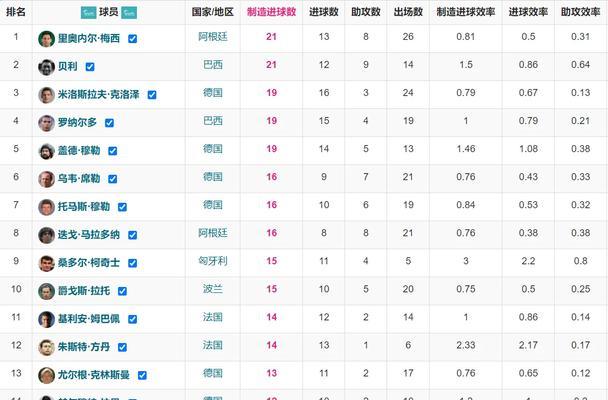608x400 pixels.
Task: Select the 24 appearances in 克洛泽's row
Action: pyautogui.click(x=408, y=93)
